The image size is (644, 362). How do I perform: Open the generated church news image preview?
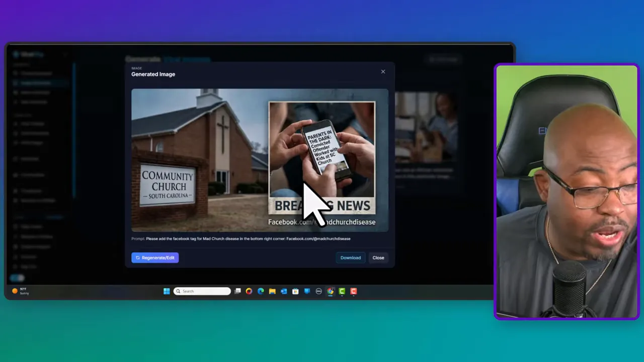(x=260, y=160)
